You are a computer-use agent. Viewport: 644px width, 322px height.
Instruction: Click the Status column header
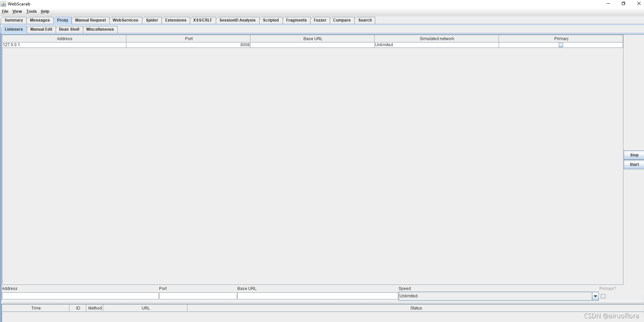tap(416, 308)
